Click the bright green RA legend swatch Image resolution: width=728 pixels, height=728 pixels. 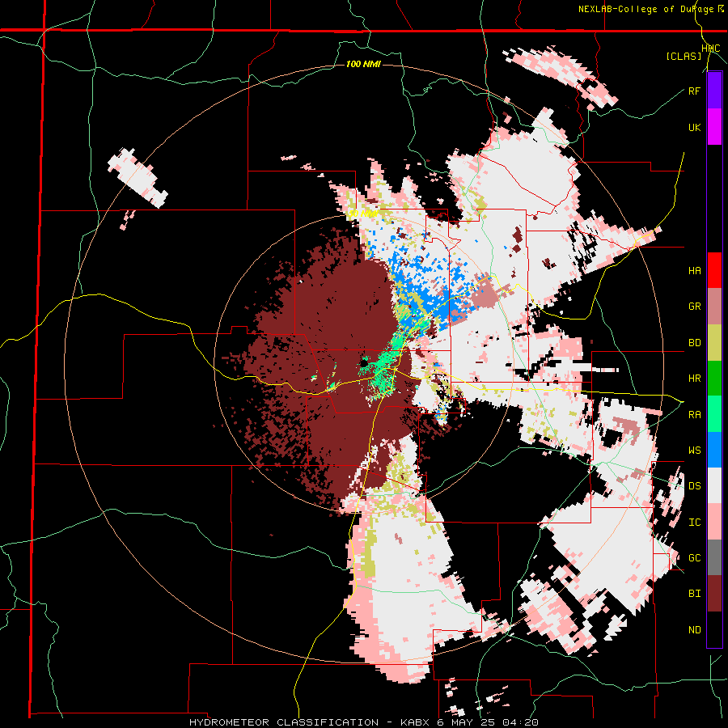(x=714, y=414)
